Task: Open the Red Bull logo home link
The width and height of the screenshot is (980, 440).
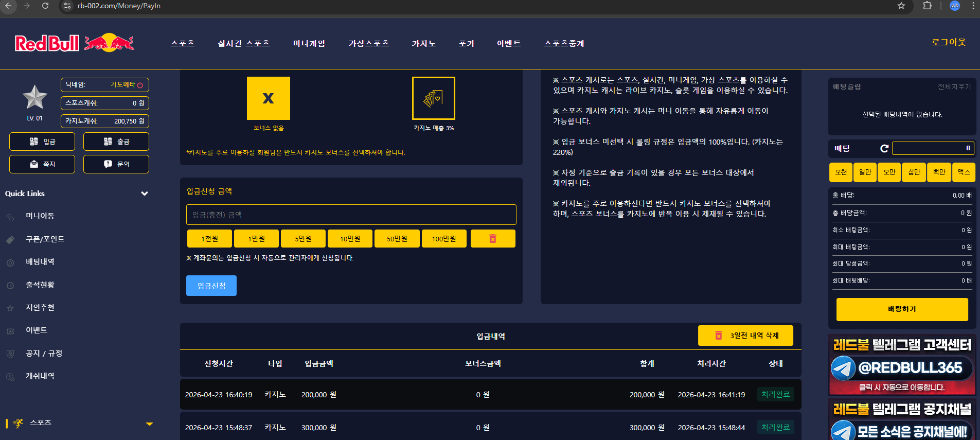Action: (x=75, y=43)
